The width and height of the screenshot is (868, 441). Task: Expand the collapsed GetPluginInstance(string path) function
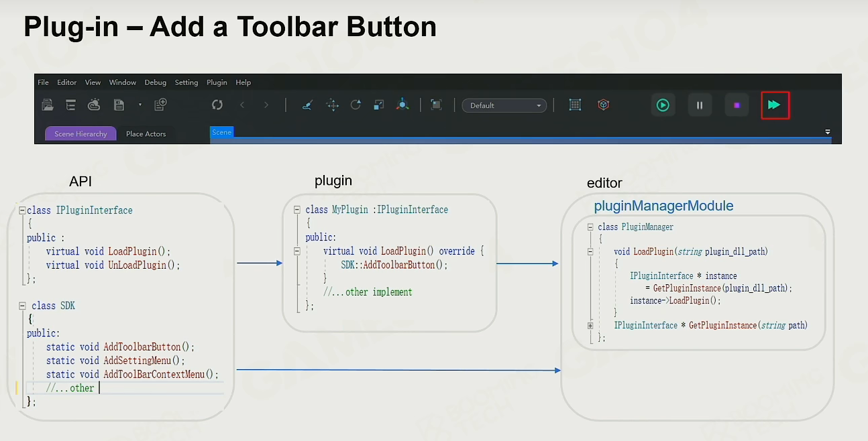pyautogui.click(x=590, y=326)
